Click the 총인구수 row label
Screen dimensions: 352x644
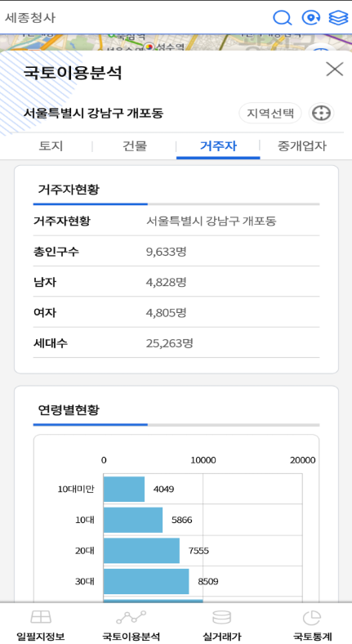(56, 252)
